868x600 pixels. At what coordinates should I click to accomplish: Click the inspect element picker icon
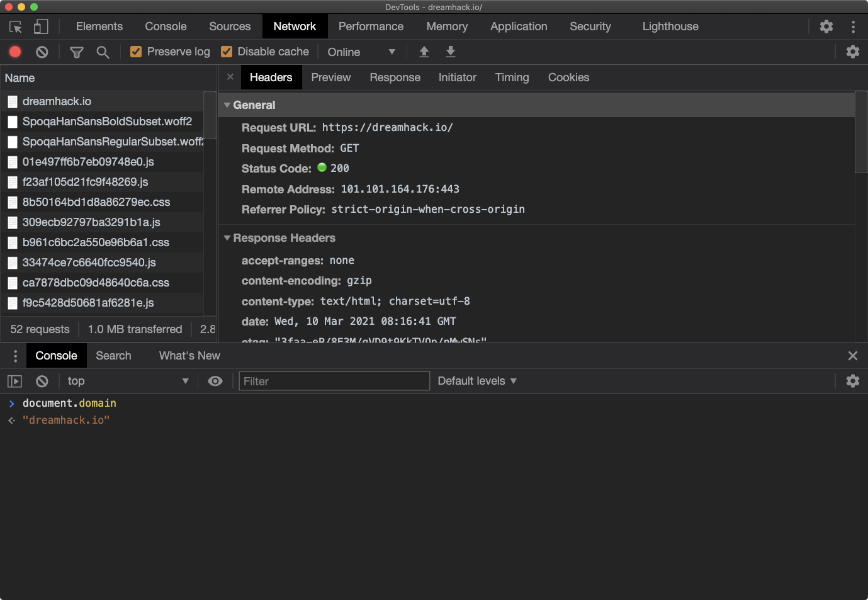[x=16, y=26]
